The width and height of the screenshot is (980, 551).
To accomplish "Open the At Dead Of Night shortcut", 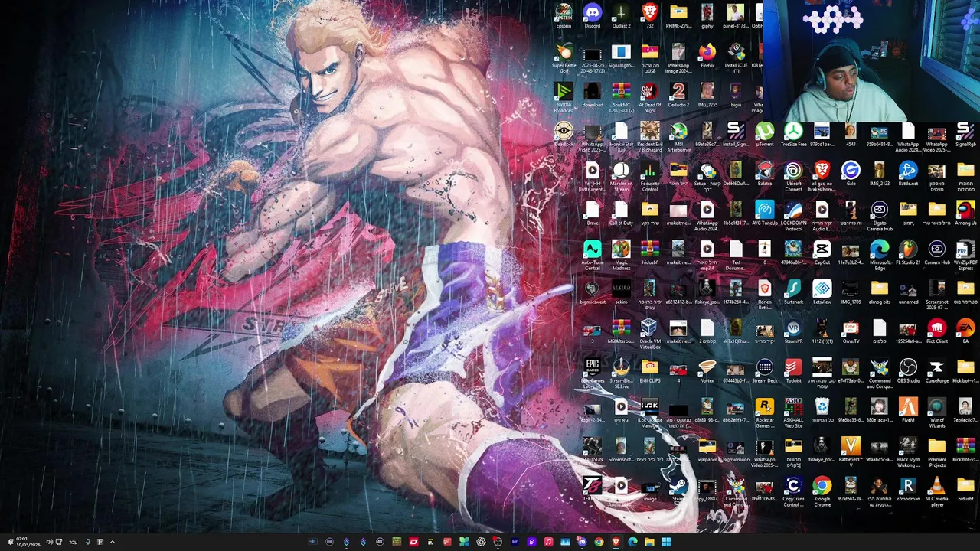I will (649, 96).
